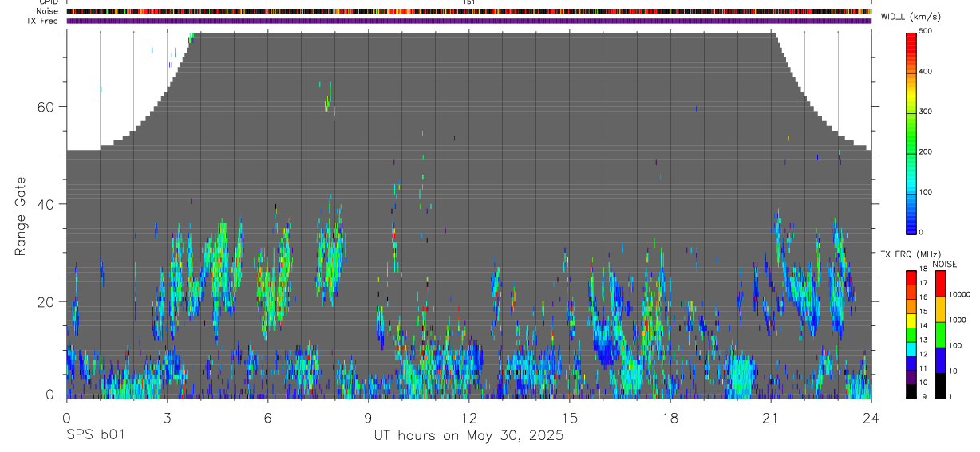Click the '24' tick on the UT hours axis
This screenshot has height=452, width=980.
tap(871, 417)
